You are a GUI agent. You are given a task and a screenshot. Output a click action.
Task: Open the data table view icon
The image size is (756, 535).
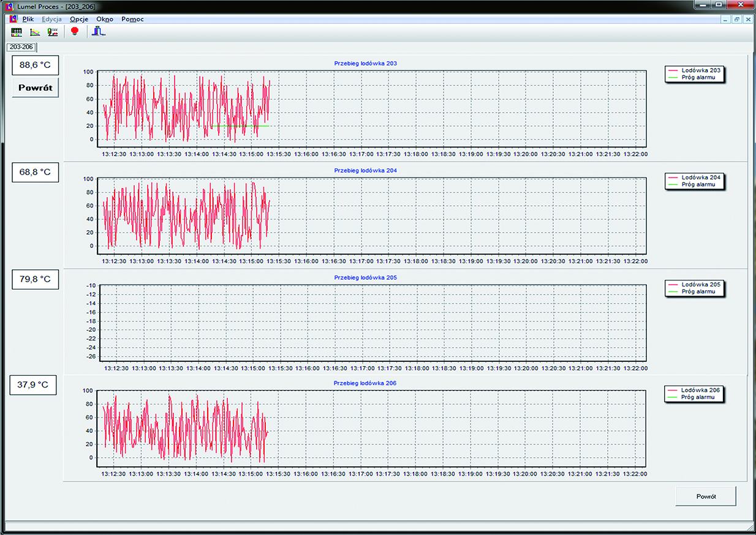pyautogui.click(x=17, y=31)
